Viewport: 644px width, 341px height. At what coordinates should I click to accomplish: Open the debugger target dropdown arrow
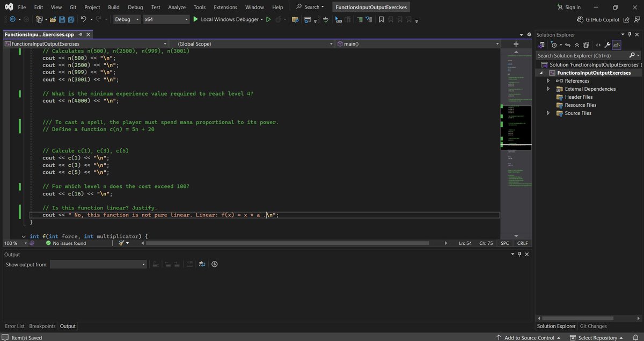tap(262, 19)
